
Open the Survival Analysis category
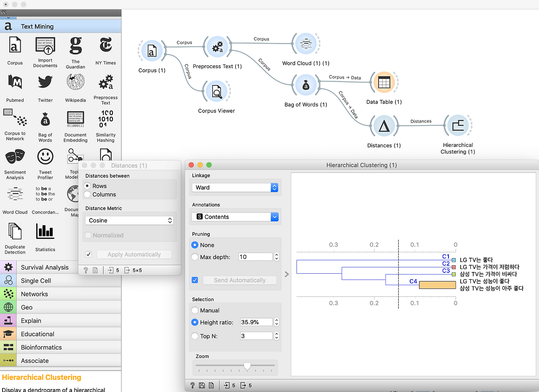61,267
